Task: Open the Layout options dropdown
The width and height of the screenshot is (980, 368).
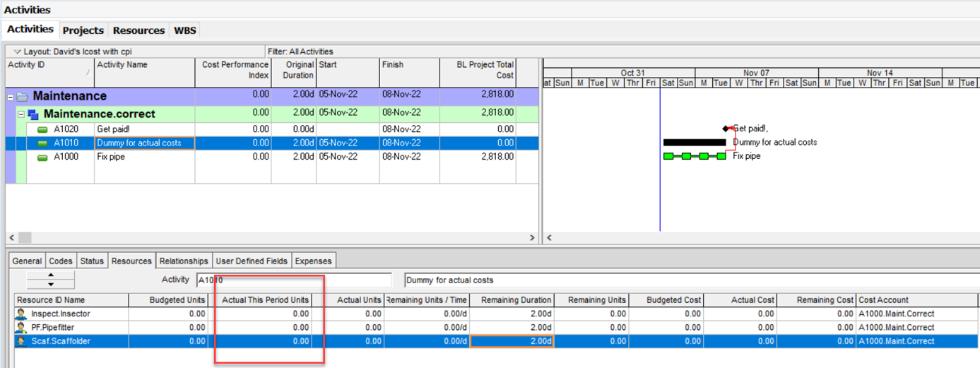Action: 18,52
